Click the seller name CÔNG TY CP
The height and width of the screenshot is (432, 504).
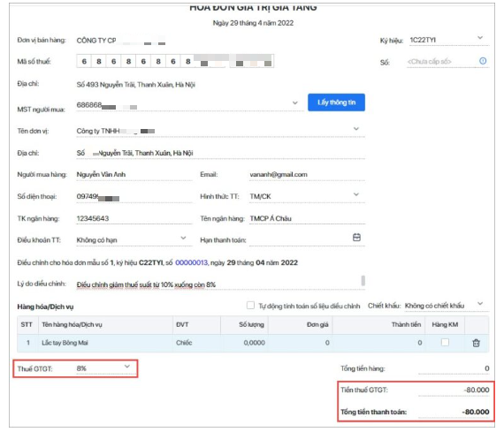click(x=96, y=41)
